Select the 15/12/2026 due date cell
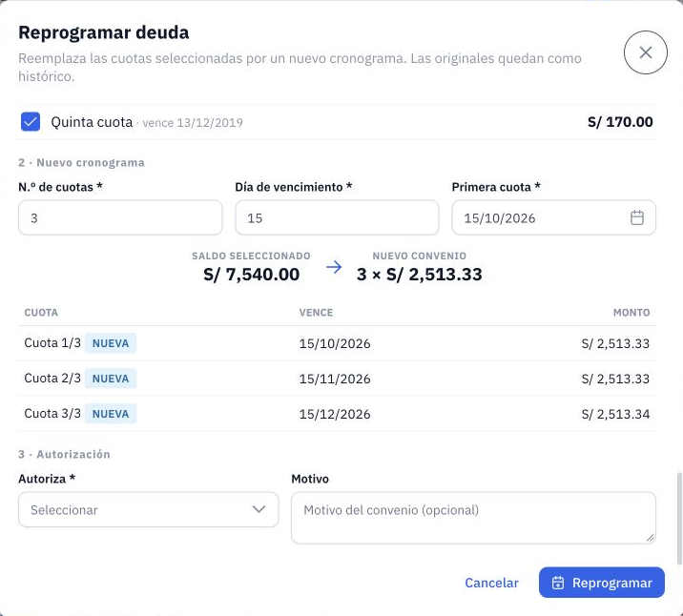Image resolution: width=683 pixels, height=616 pixels. pos(335,414)
